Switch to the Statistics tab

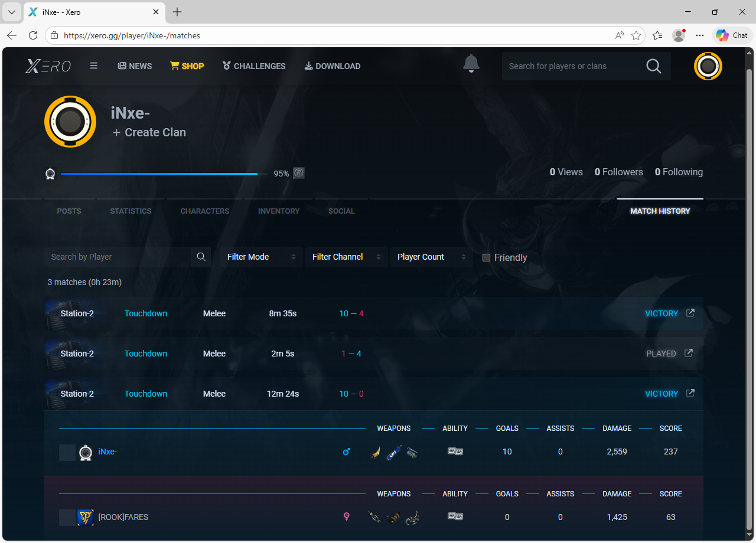coord(131,211)
